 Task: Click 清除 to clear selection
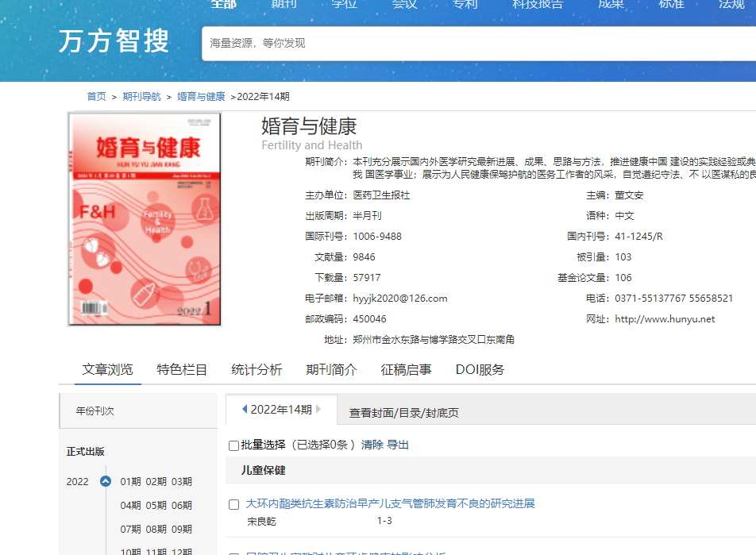[x=372, y=445]
